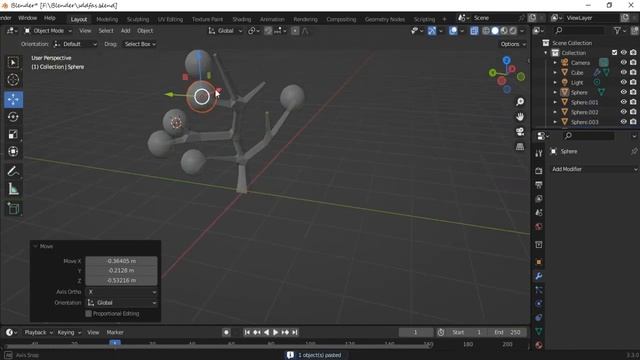Click the current frame number field
Image resolution: width=640 pixels, height=360 pixels.
pyautogui.click(x=416, y=332)
